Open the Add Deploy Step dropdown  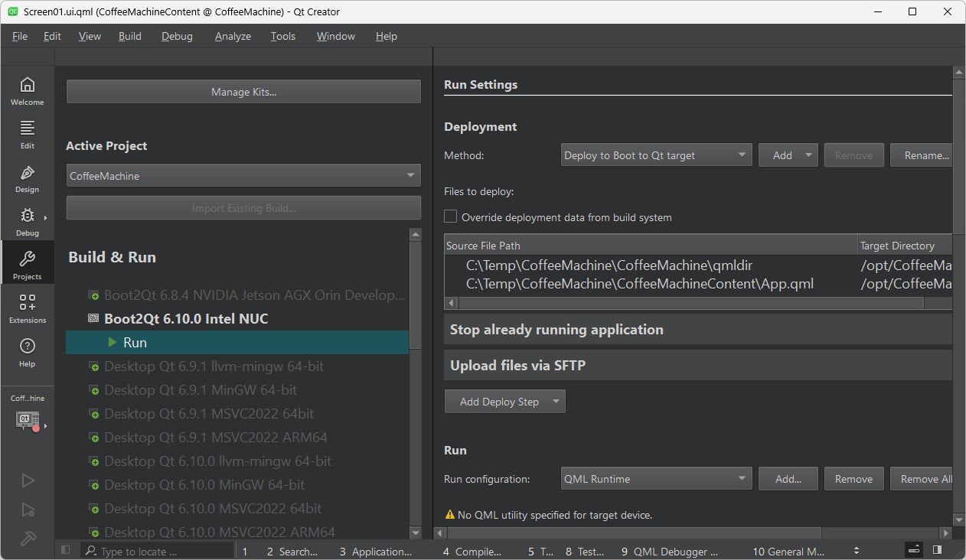504,401
